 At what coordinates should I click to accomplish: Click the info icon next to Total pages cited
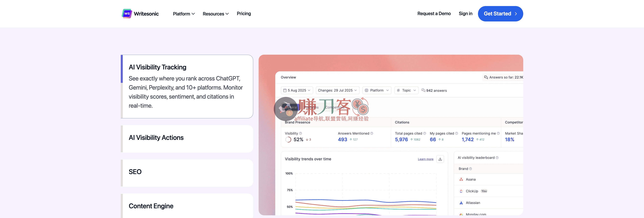tap(424, 133)
